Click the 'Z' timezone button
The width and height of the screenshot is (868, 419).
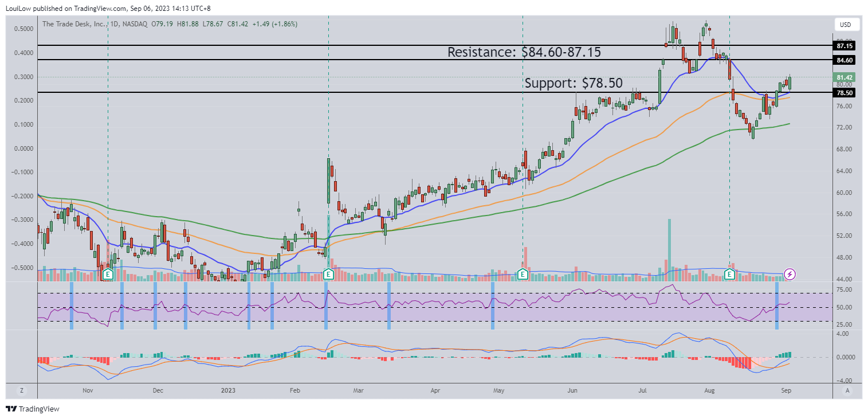coord(22,390)
